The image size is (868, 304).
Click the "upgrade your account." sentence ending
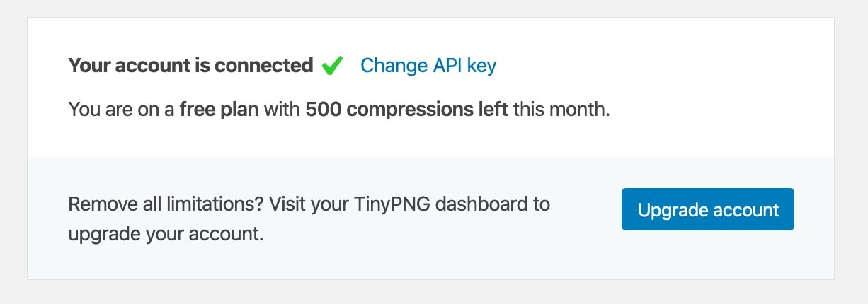point(166,233)
